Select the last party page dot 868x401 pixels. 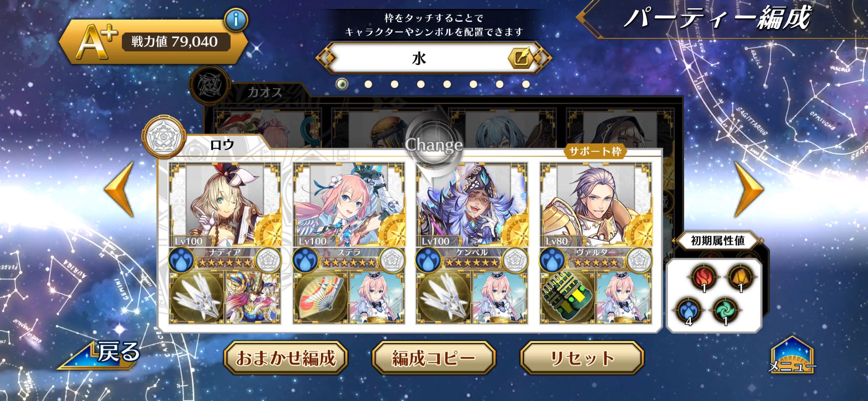coord(526,84)
